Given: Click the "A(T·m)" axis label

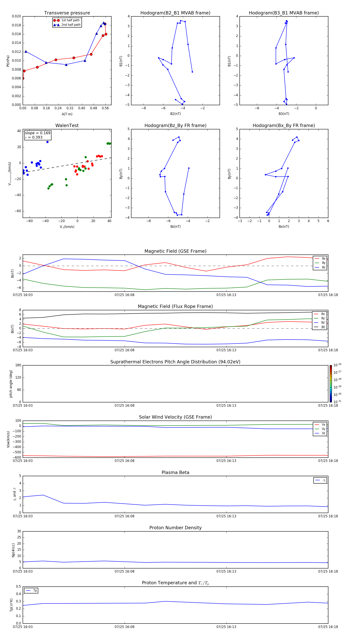Looking at the screenshot, I should (67, 114).
